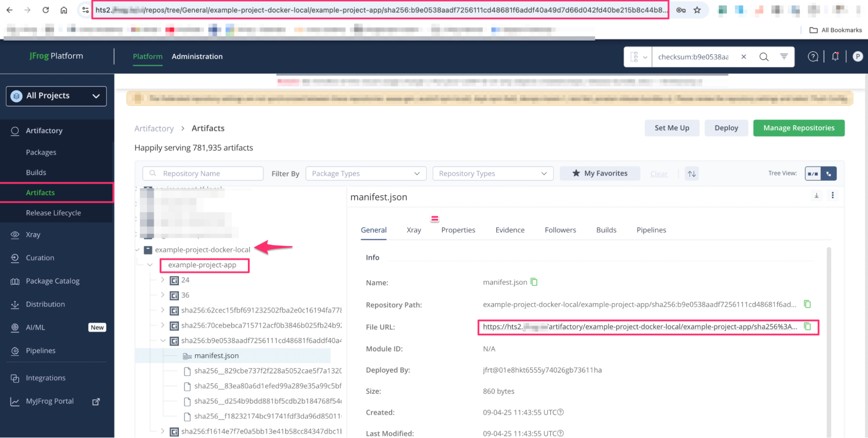Switch to Platform tab
The height and width of the screenshot is (438, 868).
pos(148,56)
